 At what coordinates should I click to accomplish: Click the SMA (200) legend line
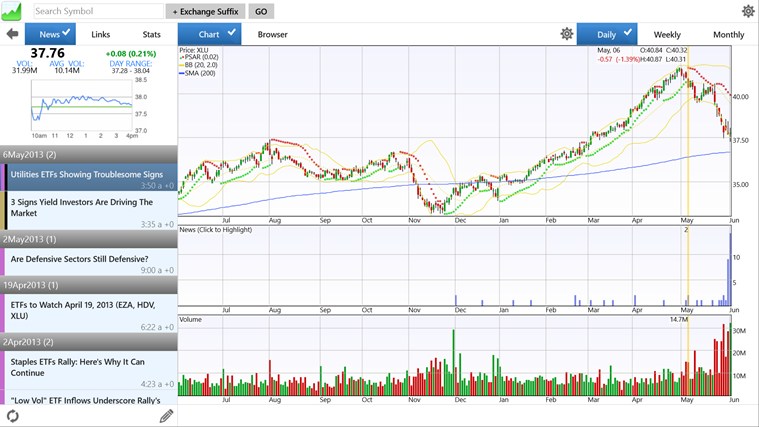tap(183, 73)
